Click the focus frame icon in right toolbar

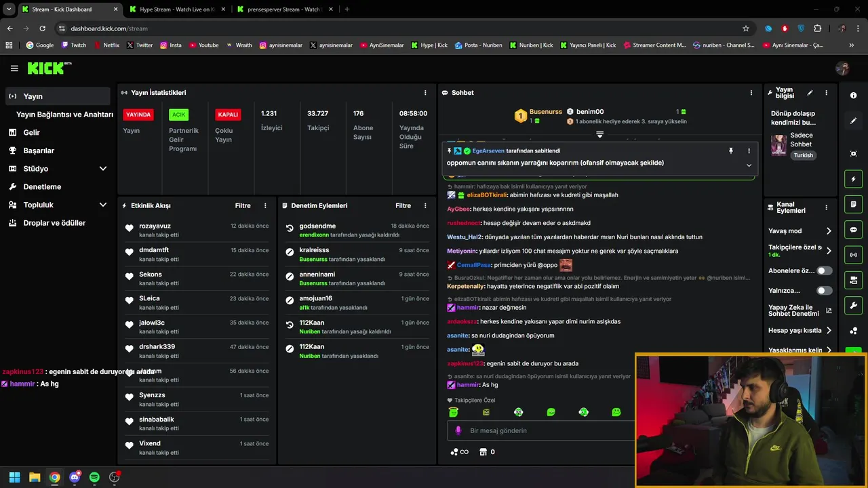[853, 154]
